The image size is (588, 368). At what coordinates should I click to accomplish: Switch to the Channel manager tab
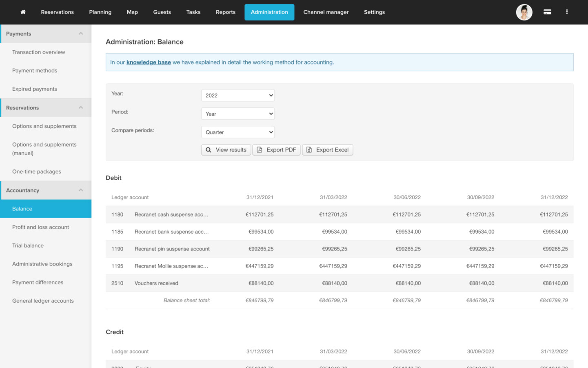point(326,12)
